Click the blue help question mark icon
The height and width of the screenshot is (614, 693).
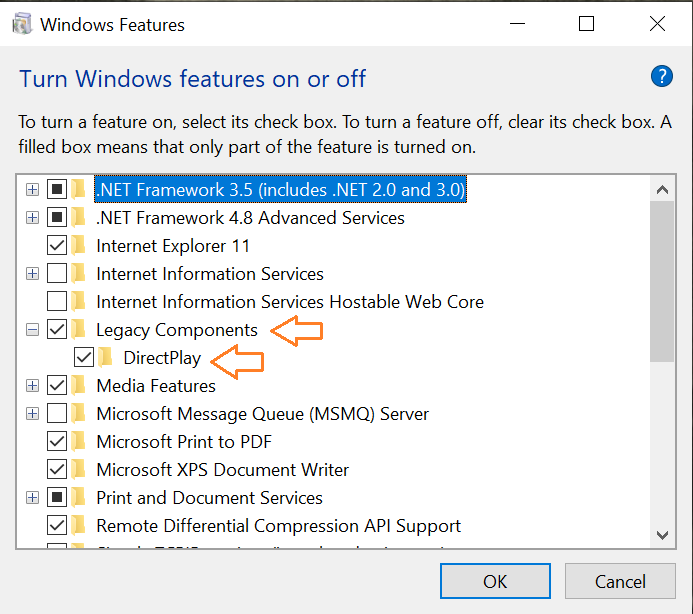click(x=661, y=76)
